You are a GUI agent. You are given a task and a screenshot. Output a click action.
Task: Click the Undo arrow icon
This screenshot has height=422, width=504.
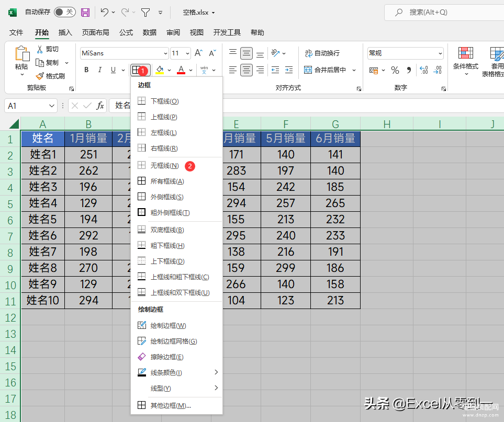tap(104, 12)
